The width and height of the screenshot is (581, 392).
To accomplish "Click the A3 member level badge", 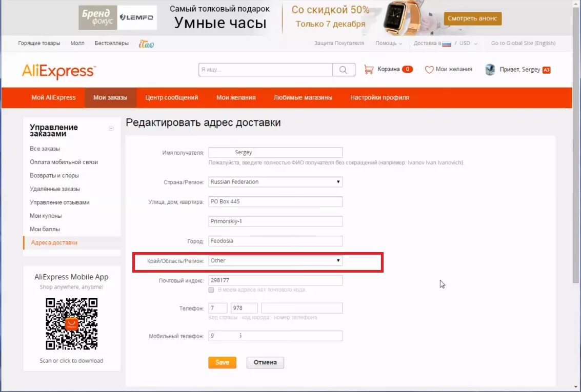I will tap(546, 70).
